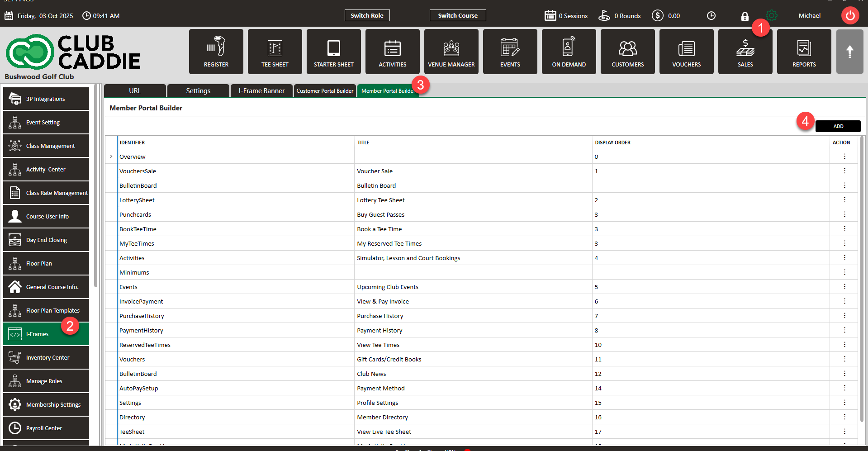Viewport: 868px width, 451px height.
Task: Click the left sidebar scrollbar
Action: click(x=95, y=185)
